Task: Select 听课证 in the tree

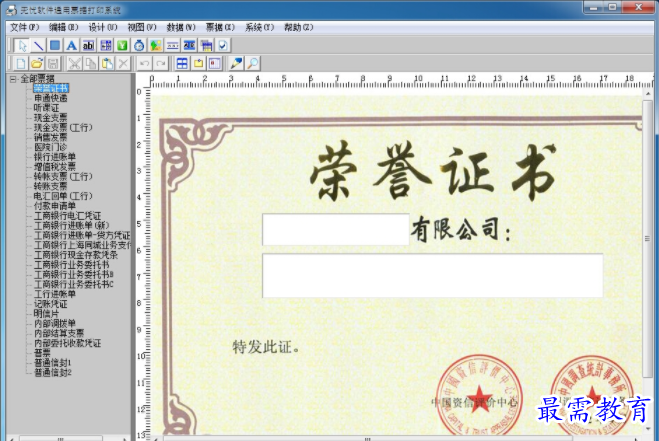Action: click(x=46, y=108)
